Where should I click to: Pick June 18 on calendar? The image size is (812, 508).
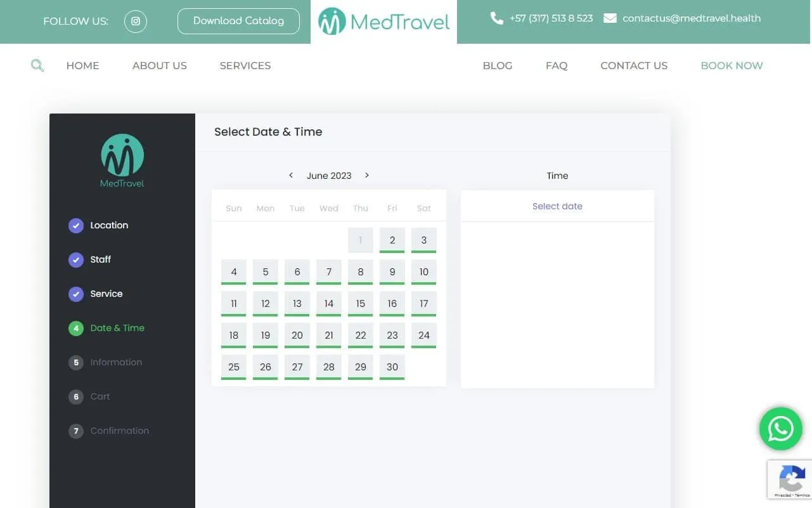(x=234, y=335)
